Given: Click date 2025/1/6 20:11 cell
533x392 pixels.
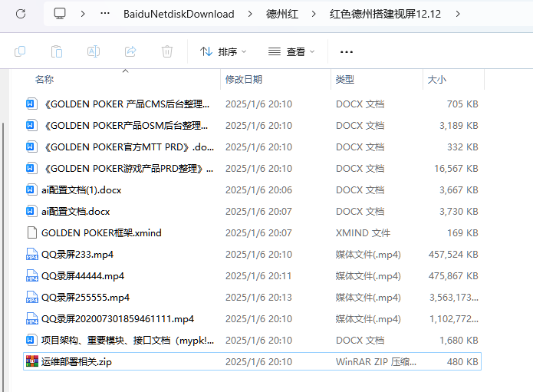Looking at the screenshot, I should point(258,275).
